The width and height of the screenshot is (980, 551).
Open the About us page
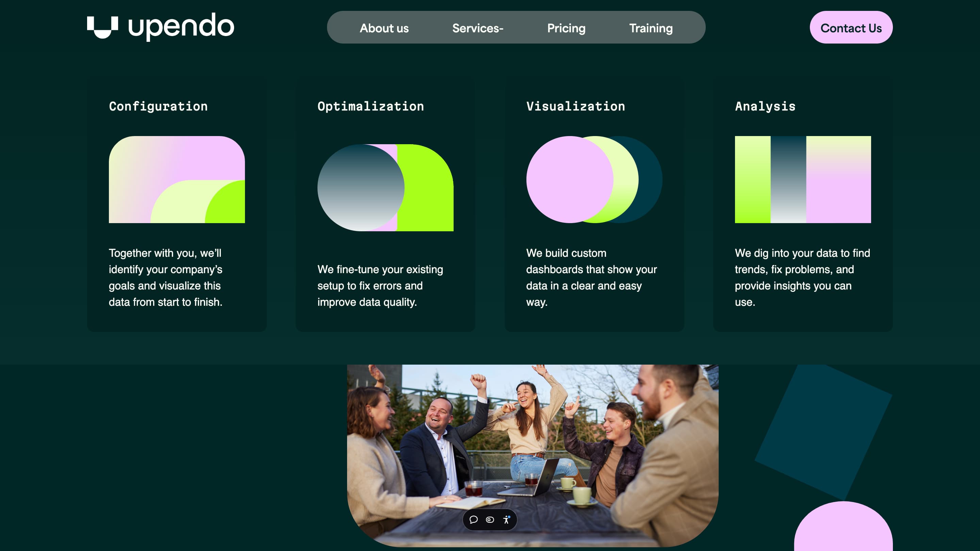click(x=384, y=28)
